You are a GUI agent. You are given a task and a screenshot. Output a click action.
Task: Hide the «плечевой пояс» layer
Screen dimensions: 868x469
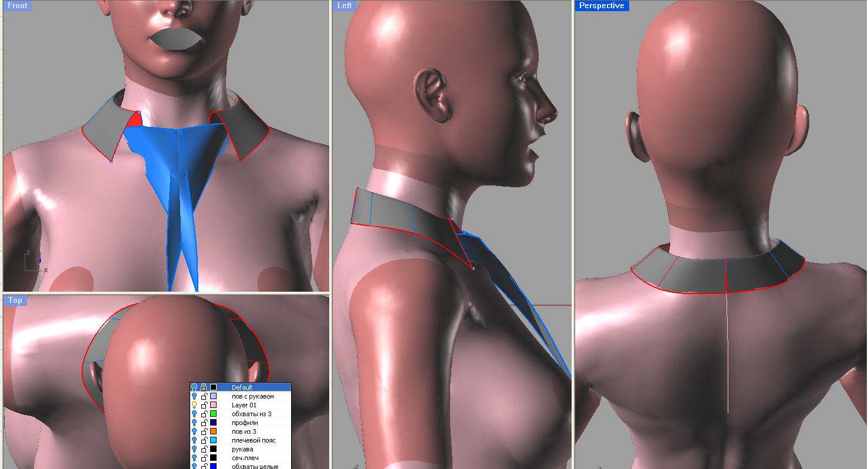click(194, 440)
